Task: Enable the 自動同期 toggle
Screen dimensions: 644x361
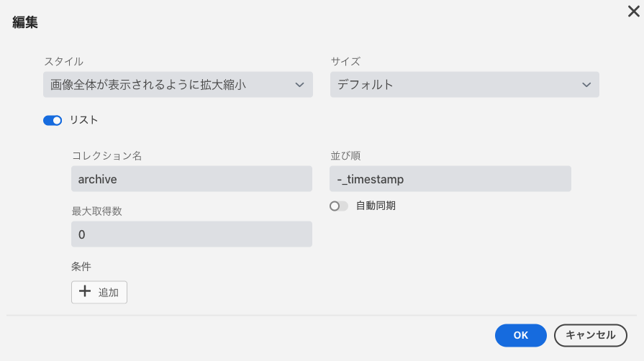Action: [x=339, y=206]
